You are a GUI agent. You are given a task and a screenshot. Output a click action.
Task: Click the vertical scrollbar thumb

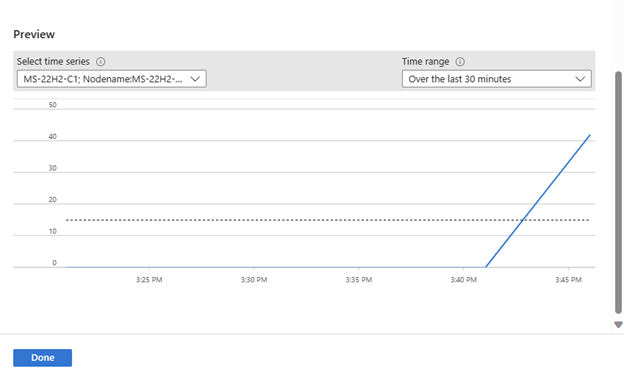point(618,193)
